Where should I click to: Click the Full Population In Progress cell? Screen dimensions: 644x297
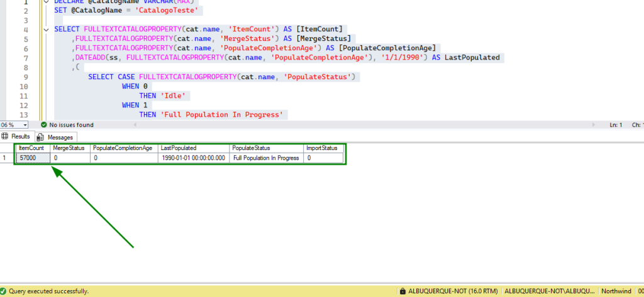[x=266, y=158]
